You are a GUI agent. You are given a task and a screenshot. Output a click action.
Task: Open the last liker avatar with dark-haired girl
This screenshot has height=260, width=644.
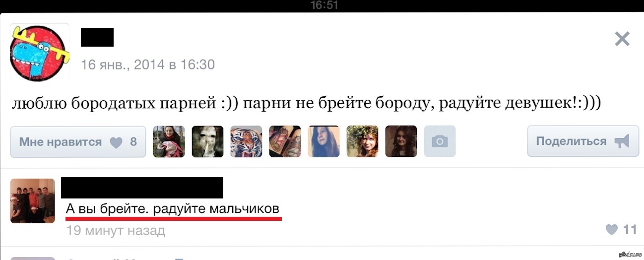tap(401, 141)
